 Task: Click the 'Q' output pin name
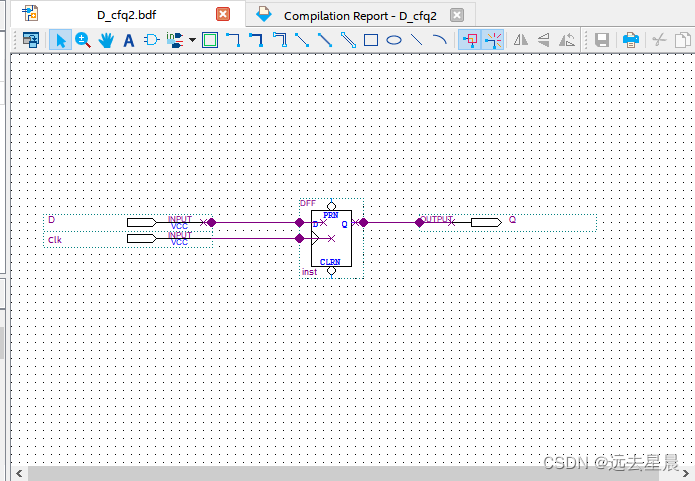(512, 220)
